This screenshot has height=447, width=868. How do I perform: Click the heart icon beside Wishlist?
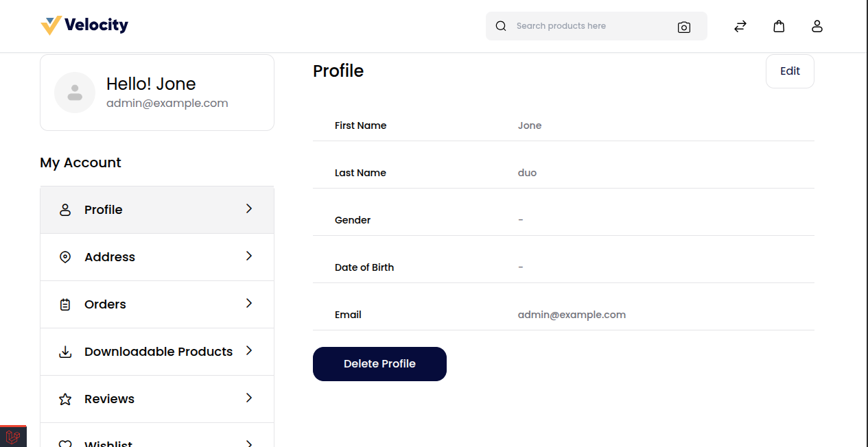64,443
